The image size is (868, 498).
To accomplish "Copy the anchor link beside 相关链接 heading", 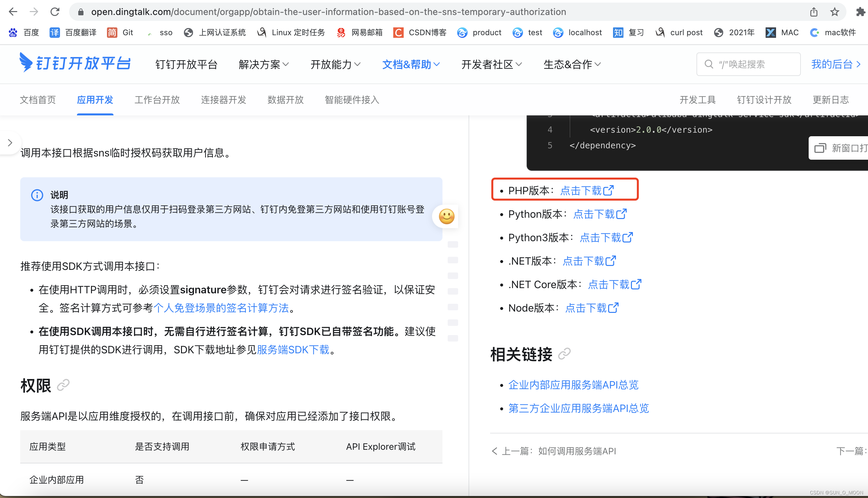I will [564, 354].
